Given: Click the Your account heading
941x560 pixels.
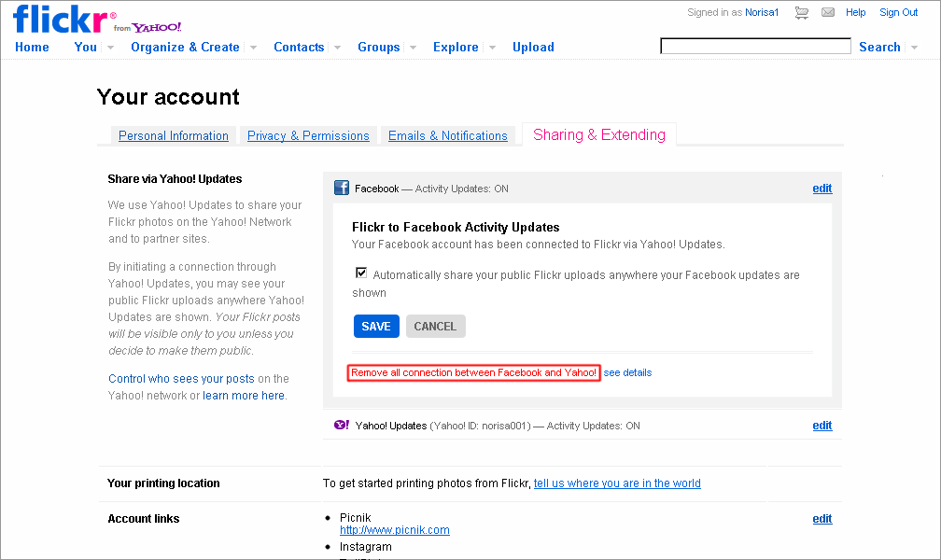Looking at the screenshot, I should (x=168, y=97).
